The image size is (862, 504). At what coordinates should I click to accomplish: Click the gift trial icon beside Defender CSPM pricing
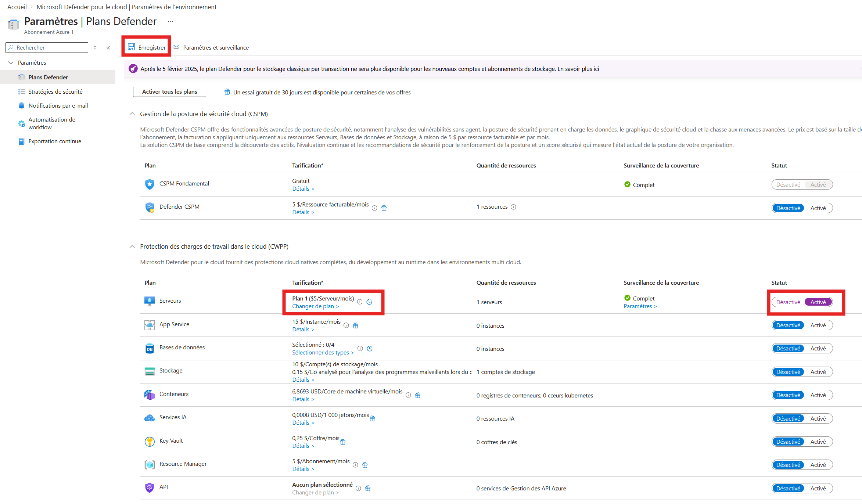[384, 208]
